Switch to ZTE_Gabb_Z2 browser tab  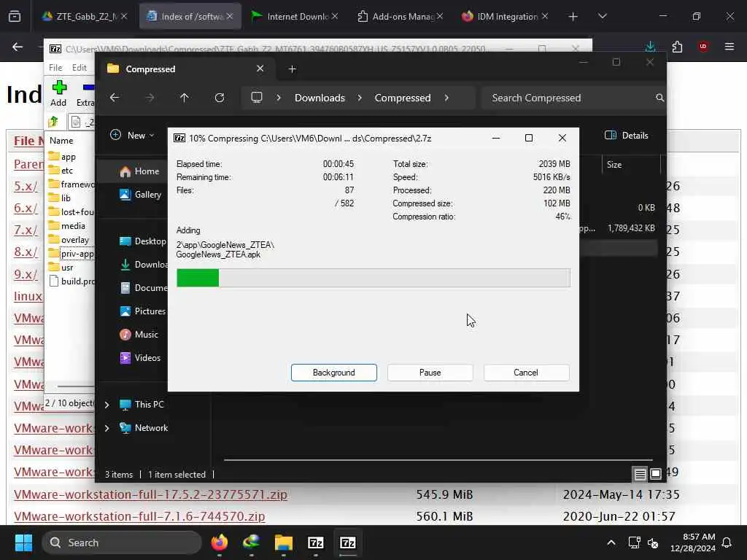(x=86, y=16)
